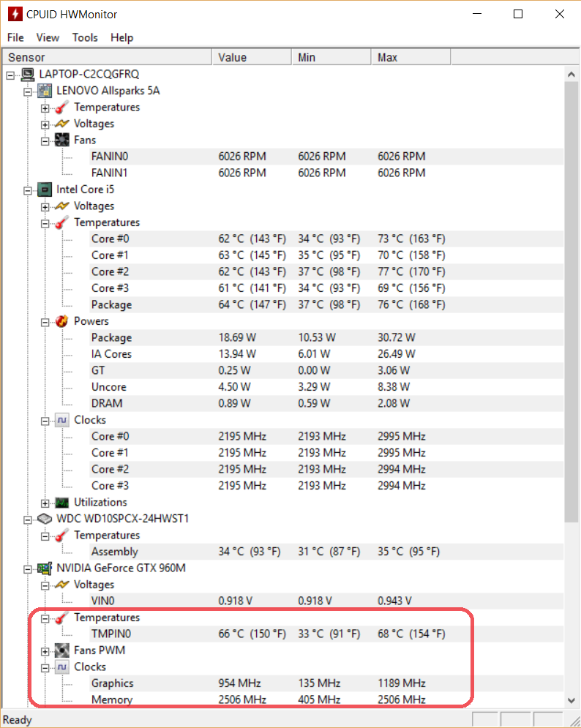Collapse the Powers node
The image size is (581, 728).
pyautogui.click(x=45, y=322)
